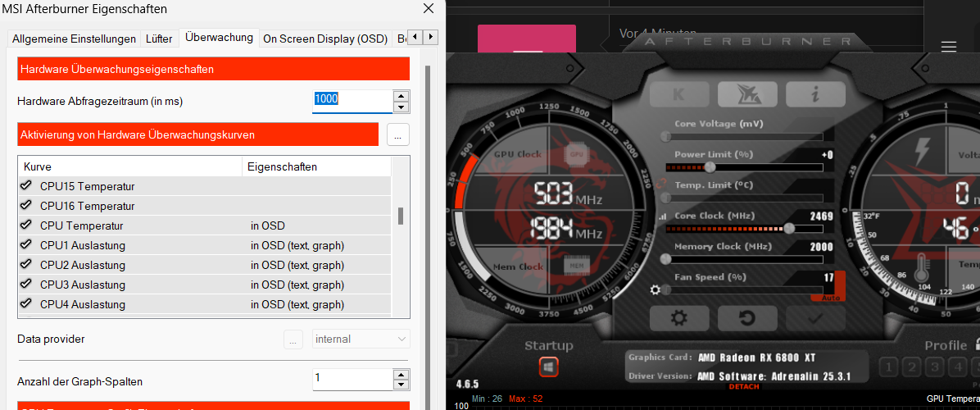Click the Hardware Abfragezeitraum field showing 1000
The image size is (980, 410).
pos(352,101)
